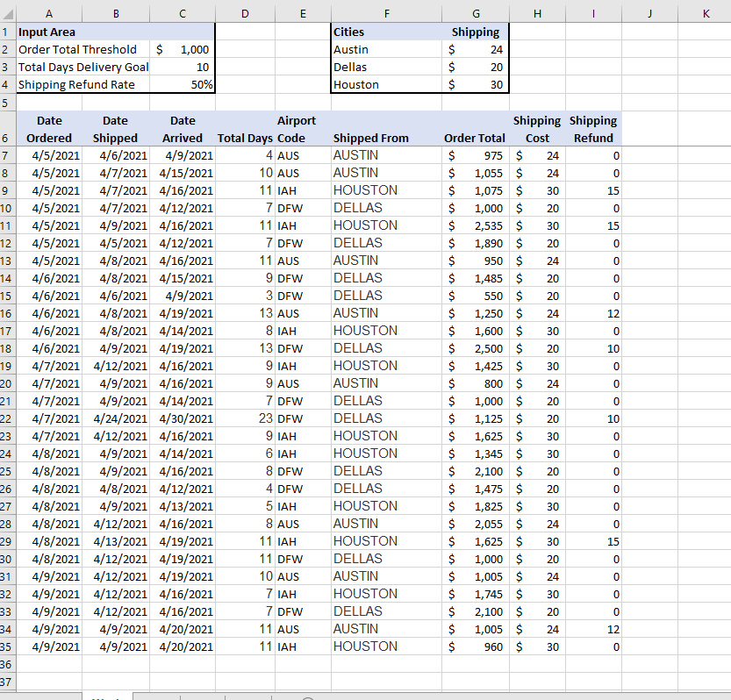Select the Shipped From column heading
Image resolution: width=731 pixels, height=700 pixels.
[x=386, y=129]
